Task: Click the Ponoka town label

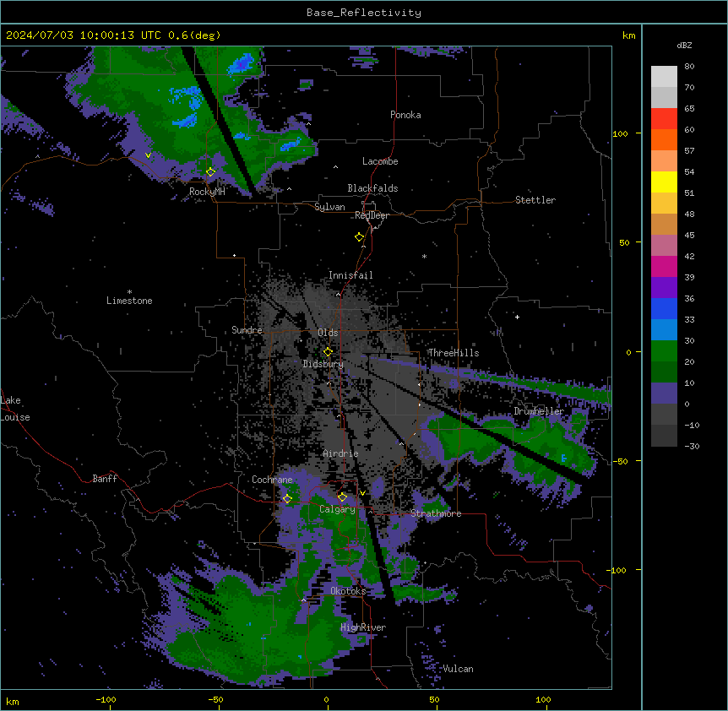Action: (x=405, y=115)
